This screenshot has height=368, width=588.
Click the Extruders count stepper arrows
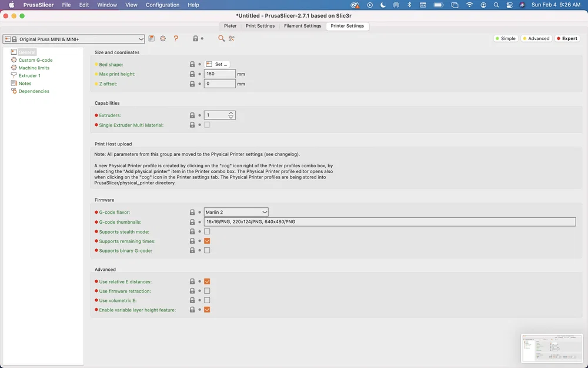231,115
